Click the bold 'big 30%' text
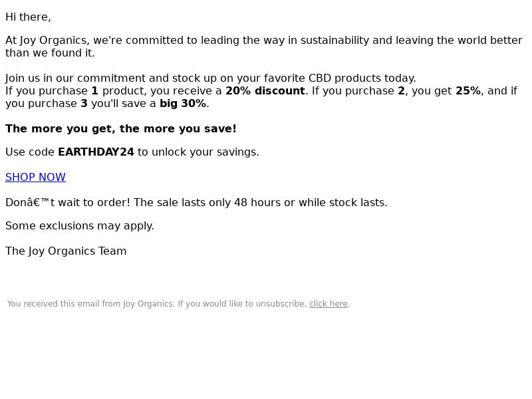This screenshot has height=399, width=532. 183,104
